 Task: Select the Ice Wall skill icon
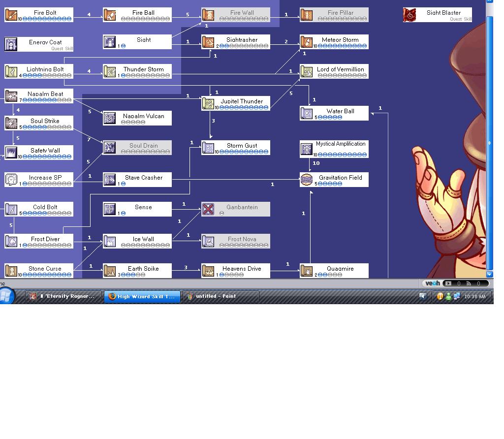tap(110, 241)
